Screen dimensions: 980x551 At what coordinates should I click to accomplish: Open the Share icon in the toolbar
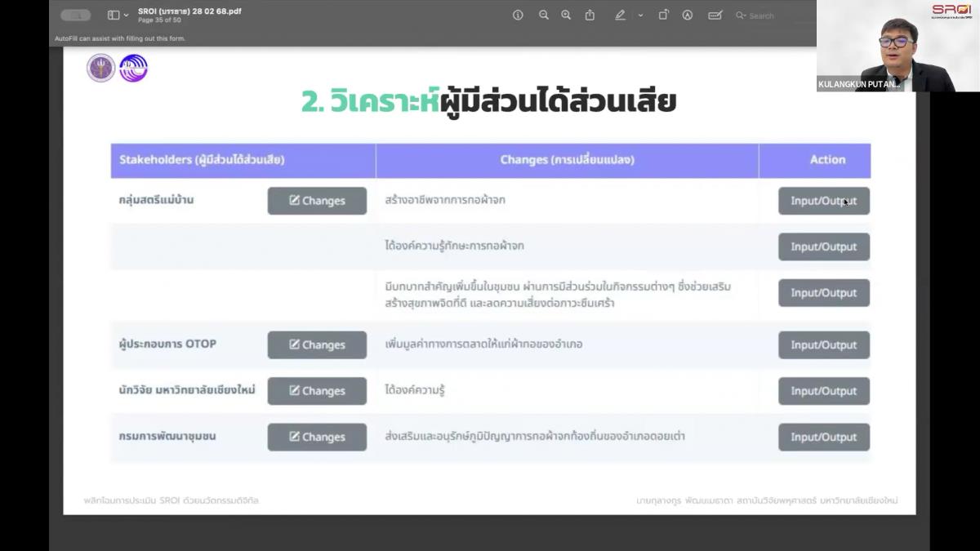(x=590, y=15)
